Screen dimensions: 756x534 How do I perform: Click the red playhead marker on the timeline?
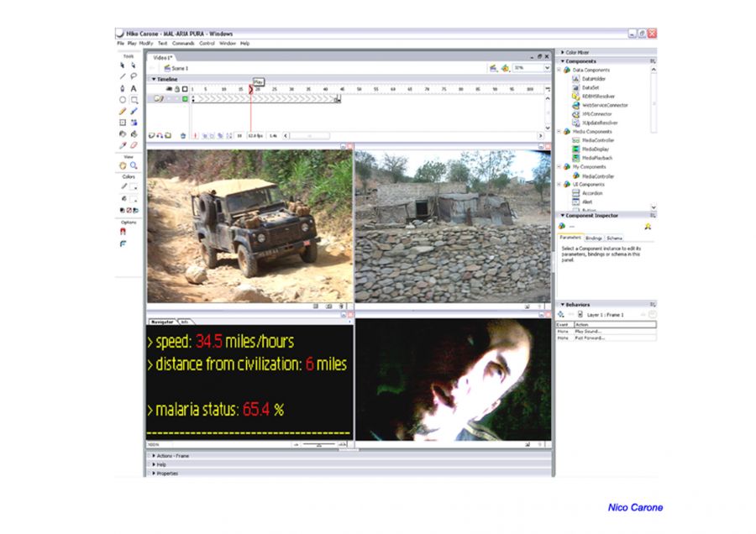point(250,89)
